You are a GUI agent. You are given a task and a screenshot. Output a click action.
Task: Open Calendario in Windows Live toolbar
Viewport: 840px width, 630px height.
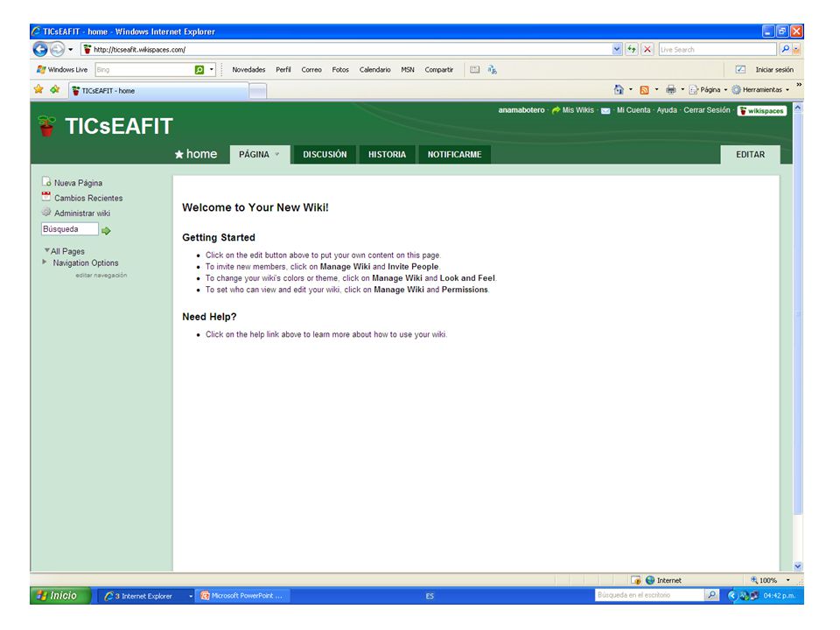click(x=375, y=70)
